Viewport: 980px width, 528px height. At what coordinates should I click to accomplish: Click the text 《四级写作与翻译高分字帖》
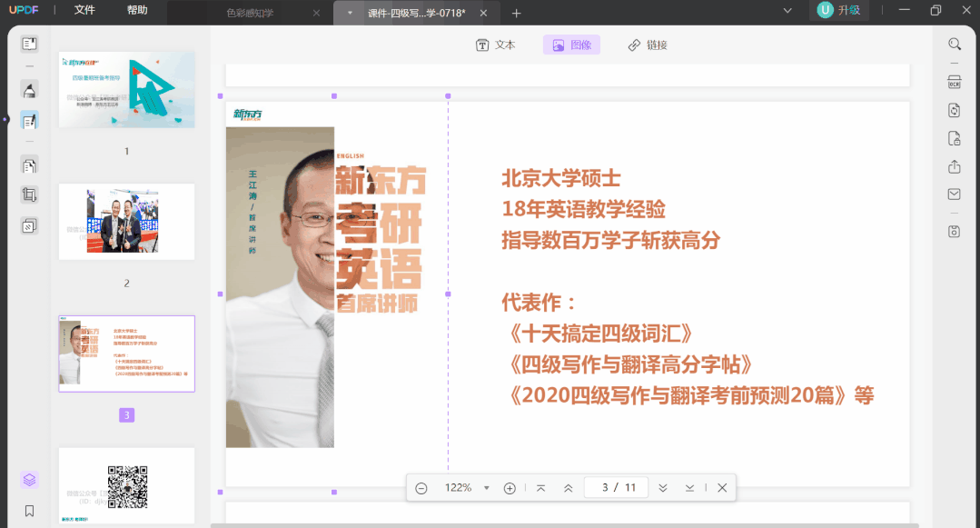630,364
